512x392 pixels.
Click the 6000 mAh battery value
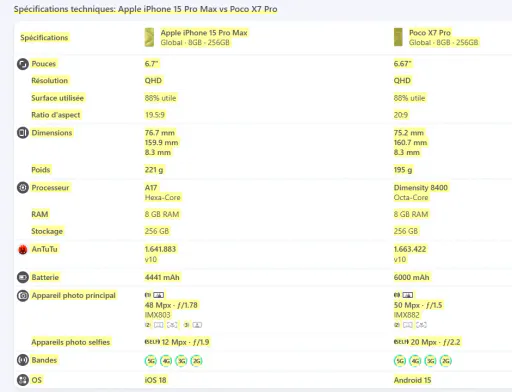tap(412, 277)
